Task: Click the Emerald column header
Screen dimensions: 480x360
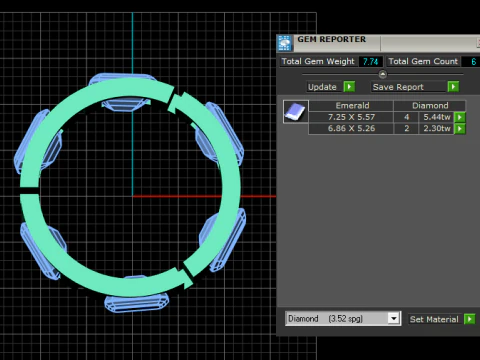Action: (352, 106)
